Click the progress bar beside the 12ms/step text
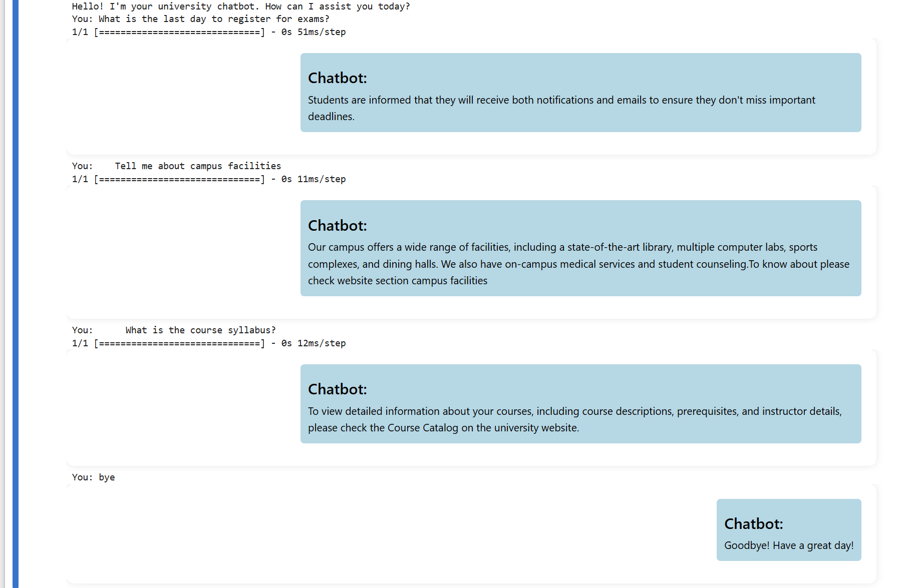The height and width of the screenshot is (588, 897). click(179, 343)
